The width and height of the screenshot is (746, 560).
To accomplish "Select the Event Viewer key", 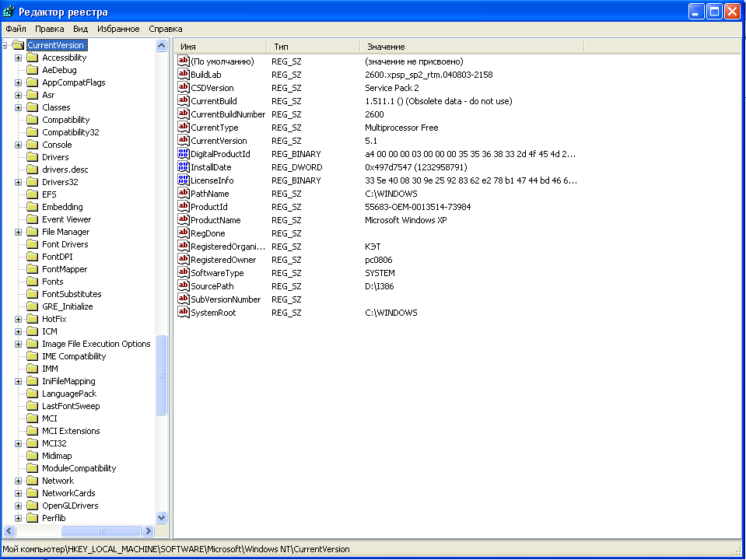I will (x=67, y=219).
